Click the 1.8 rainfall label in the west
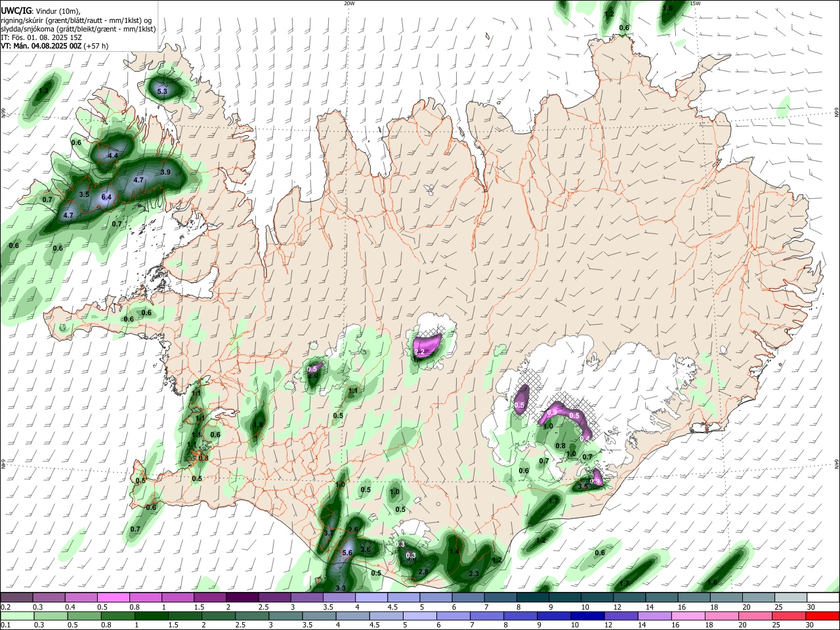 point(258,425)
